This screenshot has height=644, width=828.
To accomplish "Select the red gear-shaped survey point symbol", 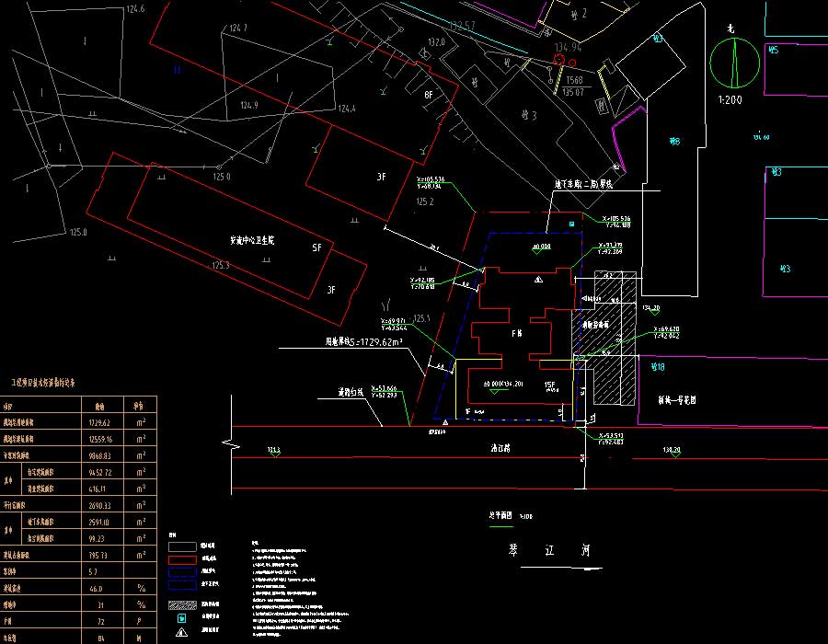I will pyautogui.click(x=559, y=59).
